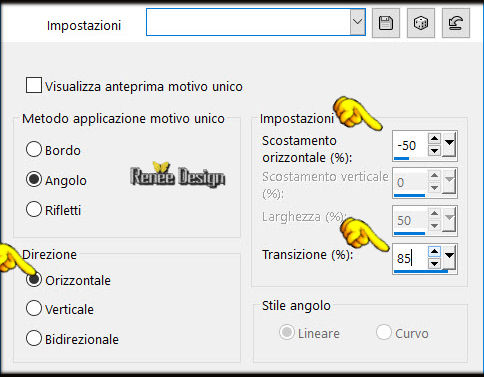
Task: Expand Transizione slider dropdown arrow
Action: pyautogui.click(x=449, y=257)
